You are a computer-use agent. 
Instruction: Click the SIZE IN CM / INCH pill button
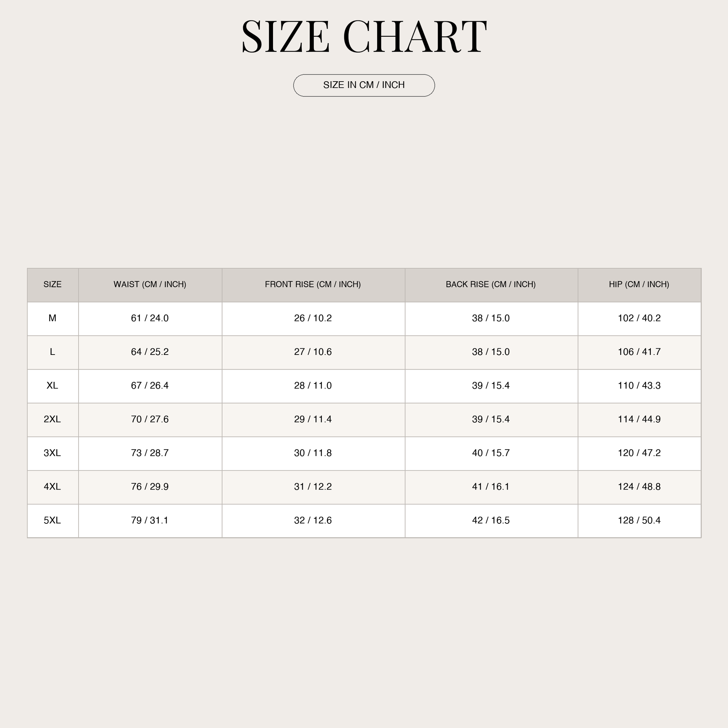click(364, 85)
